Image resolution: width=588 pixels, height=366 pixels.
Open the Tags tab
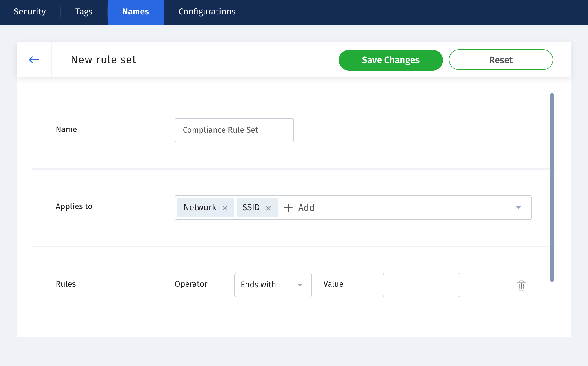pyautogui.click(x=84, y=12)
